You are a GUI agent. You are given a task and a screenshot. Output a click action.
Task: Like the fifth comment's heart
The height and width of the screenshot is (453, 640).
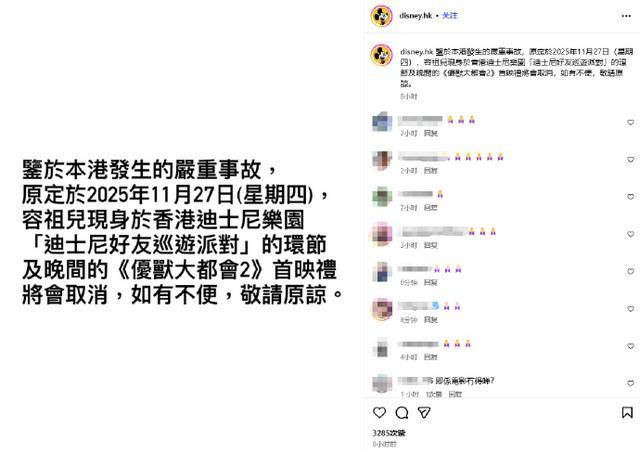[631, 271]
